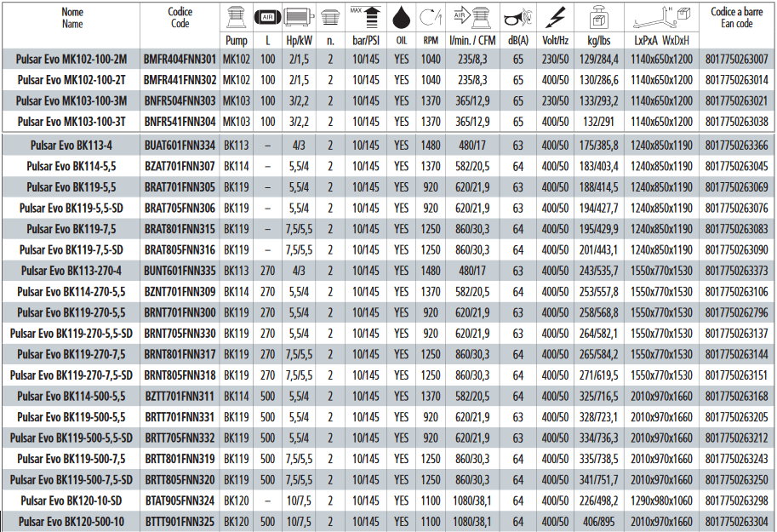Click the lightning bolt voltage icon
The image size is (777, 532).
coord(555,18)
